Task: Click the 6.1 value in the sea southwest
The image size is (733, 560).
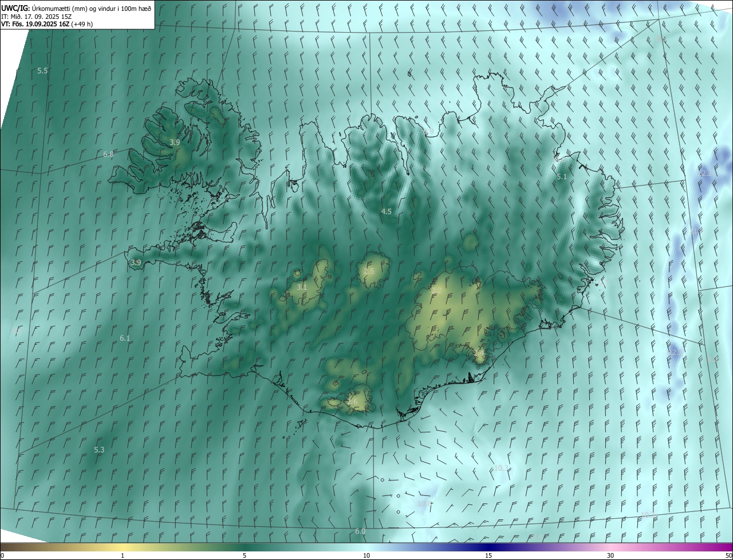Action: pos(125,338)
